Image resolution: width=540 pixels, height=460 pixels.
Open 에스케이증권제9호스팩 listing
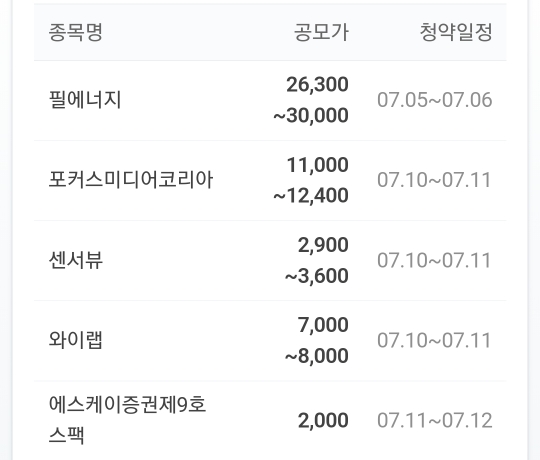tap(270, 420)
